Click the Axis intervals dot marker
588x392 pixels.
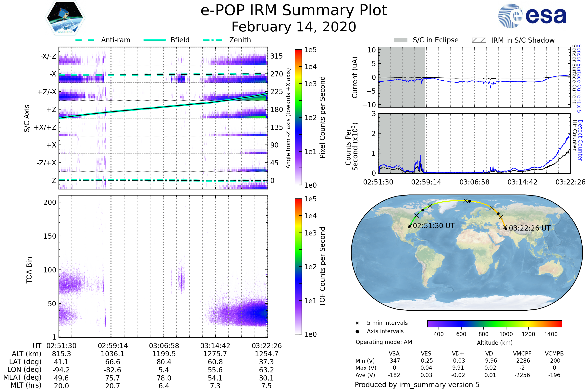point(357,331)
